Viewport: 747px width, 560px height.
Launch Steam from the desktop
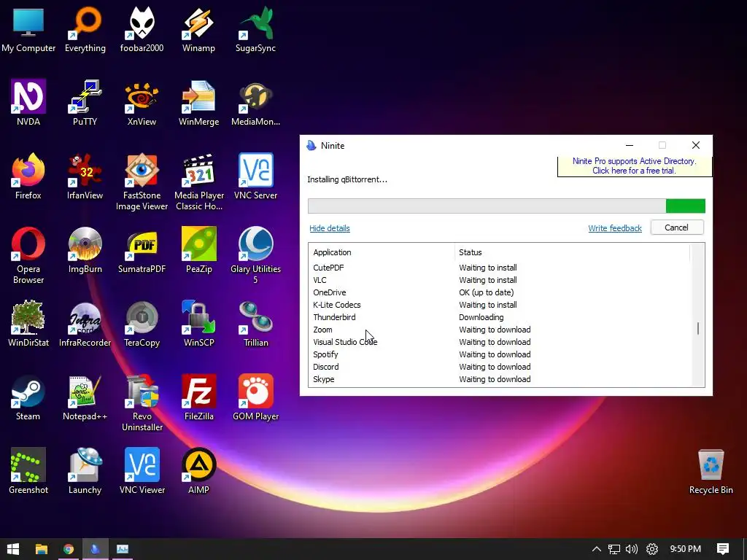28,397
